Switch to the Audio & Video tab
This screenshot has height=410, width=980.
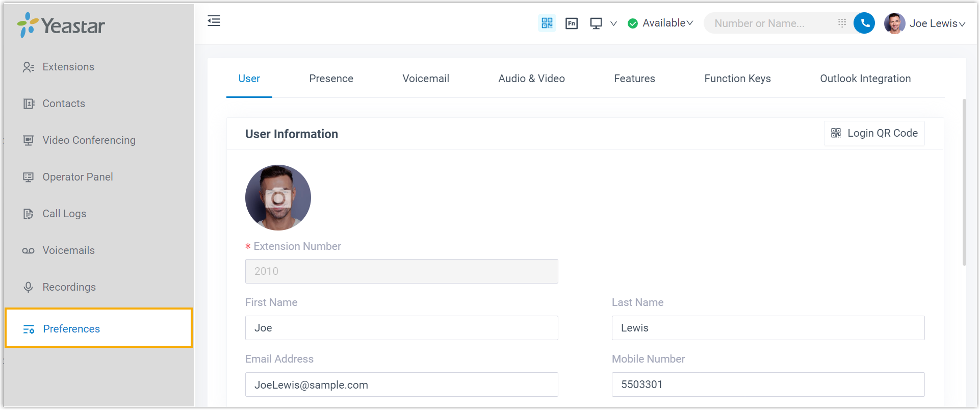pyautogui.click(x=531, y=79)
